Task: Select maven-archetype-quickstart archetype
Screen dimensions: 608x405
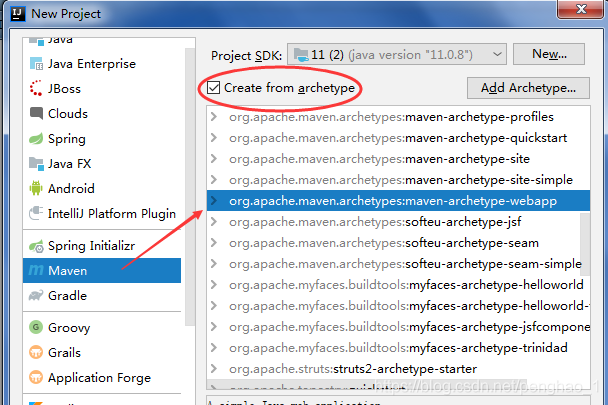Action: 398,138
